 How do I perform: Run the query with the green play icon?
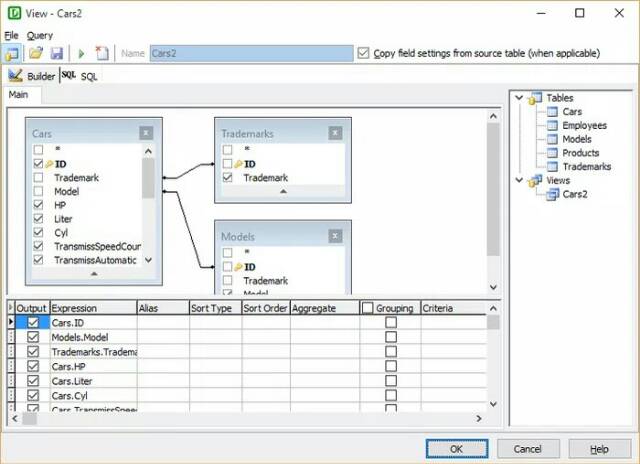(x=81, y=53)
